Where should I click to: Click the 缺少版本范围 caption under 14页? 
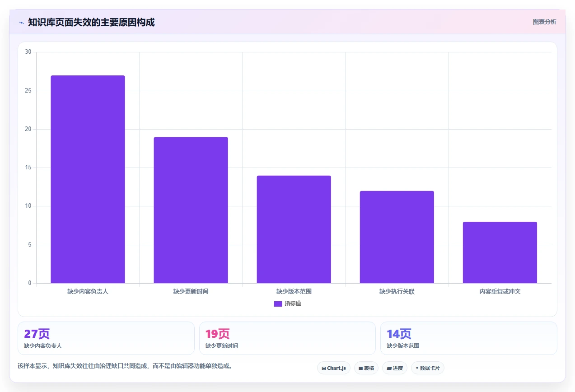403,346
